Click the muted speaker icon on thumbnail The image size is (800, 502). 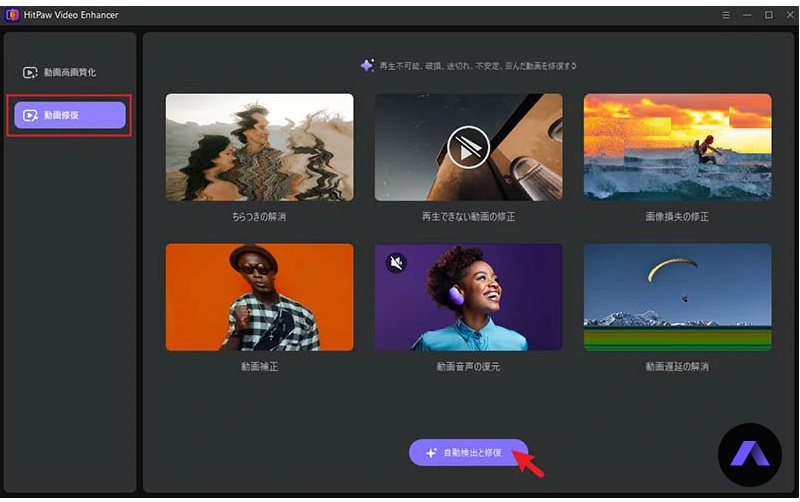point(396,263)
